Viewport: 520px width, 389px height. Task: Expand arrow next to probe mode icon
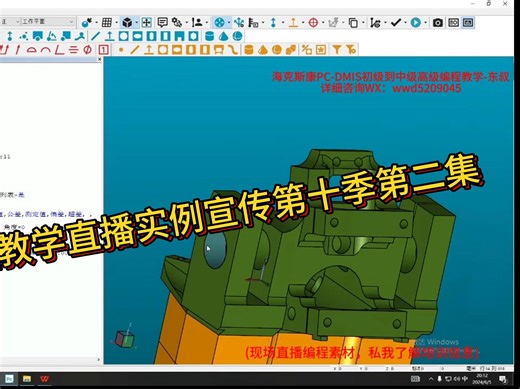96,23
